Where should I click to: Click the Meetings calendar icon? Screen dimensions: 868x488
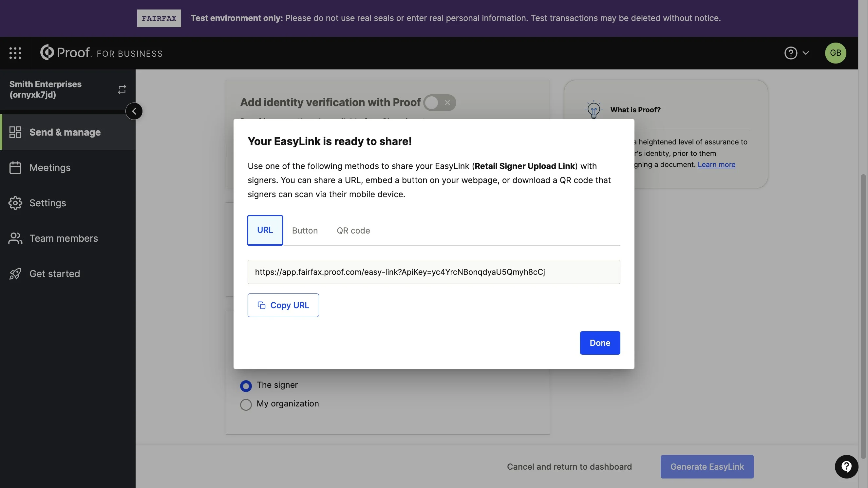(x=15, y=167)
